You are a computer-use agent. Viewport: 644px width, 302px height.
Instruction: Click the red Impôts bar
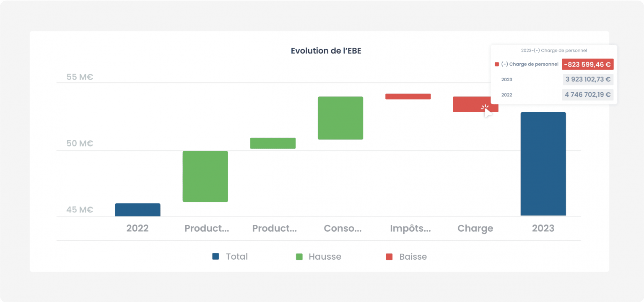point(408,96)
